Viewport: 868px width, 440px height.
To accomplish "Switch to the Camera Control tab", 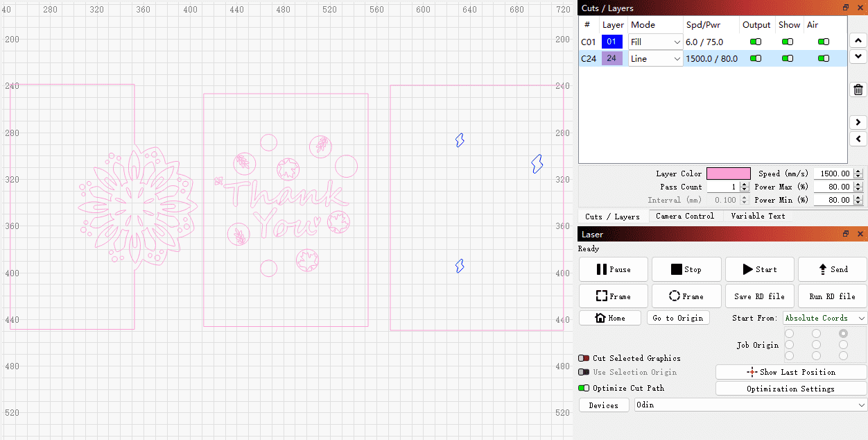I will tap(685, 216).
